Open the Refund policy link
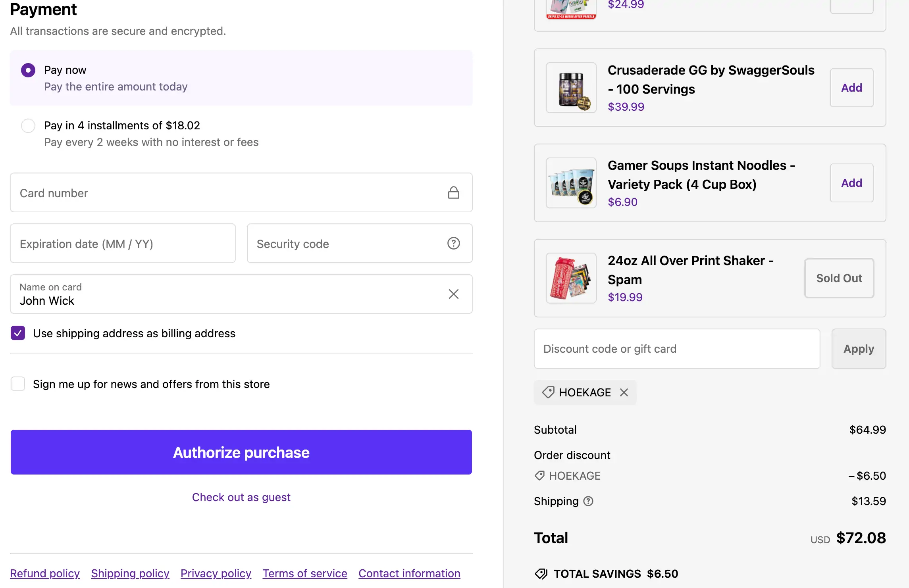This screenshot has width=909, height=588. pyautogui.click(x=45, y=573)
